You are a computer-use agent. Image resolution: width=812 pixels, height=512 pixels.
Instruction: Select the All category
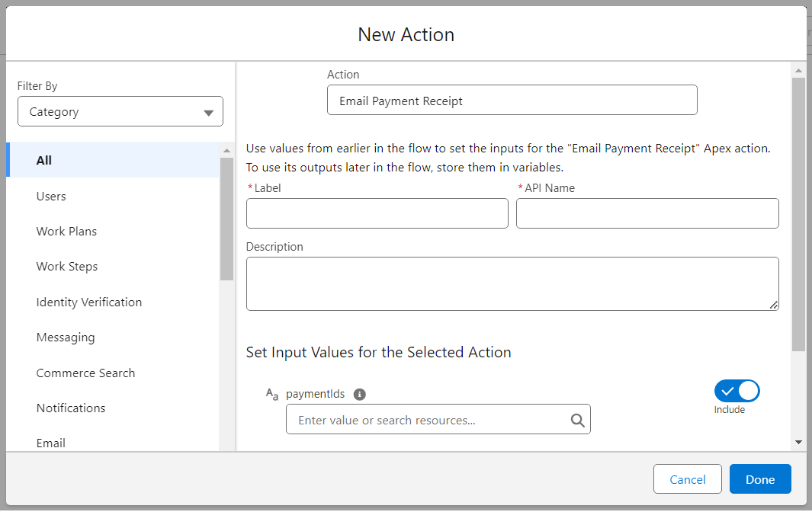click(44, 161)
